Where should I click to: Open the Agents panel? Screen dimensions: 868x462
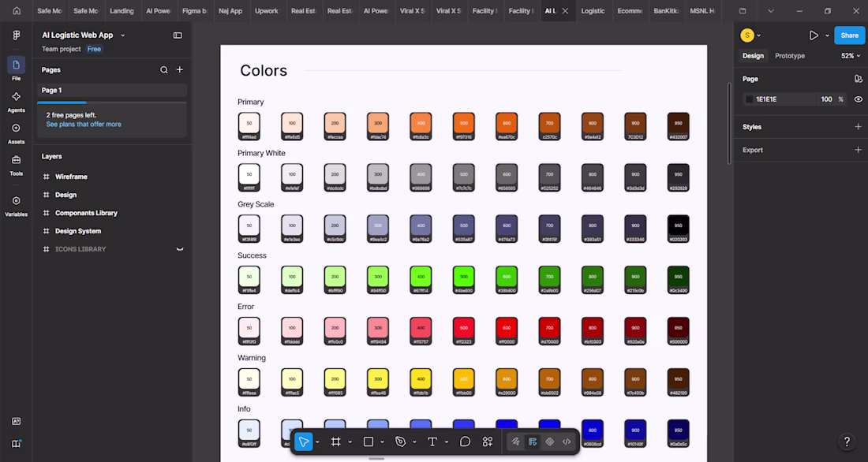(x=16, y=102)
